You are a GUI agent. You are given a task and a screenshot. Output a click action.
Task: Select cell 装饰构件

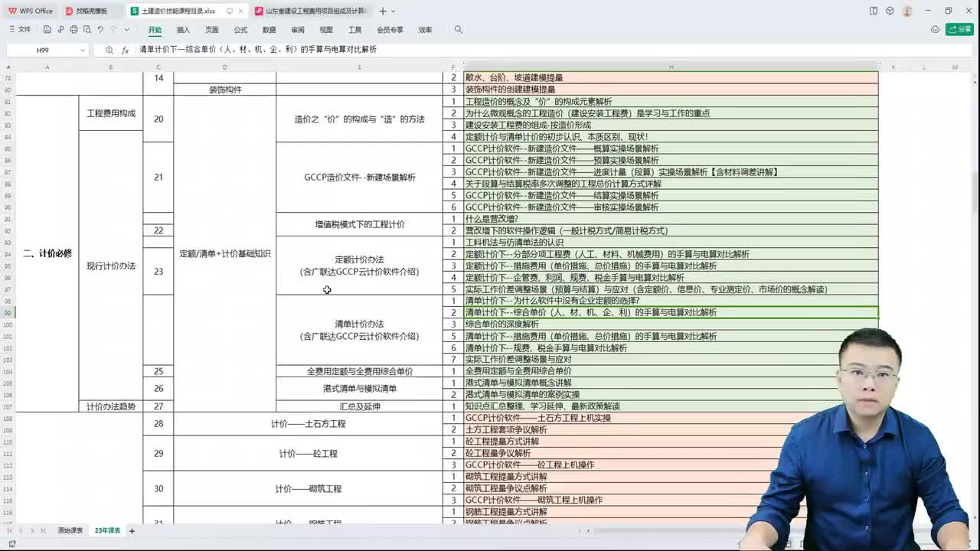click(225, 90)
